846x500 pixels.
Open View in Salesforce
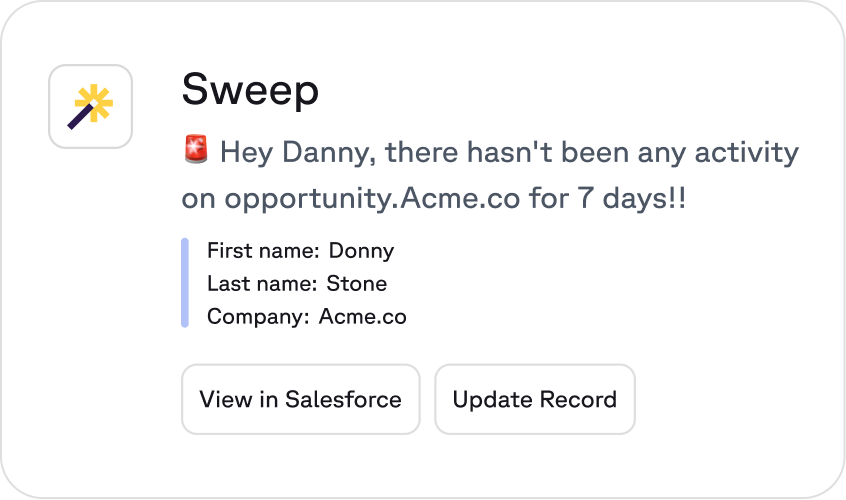[x=300, y=400]
